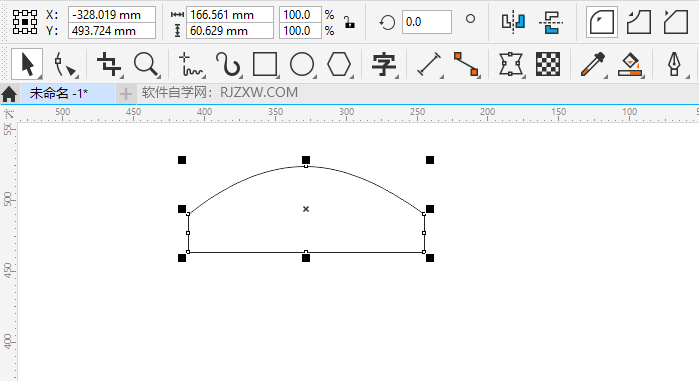Click the horizontal scale percent field
The image size is (699, 381).
pos(300,15)
